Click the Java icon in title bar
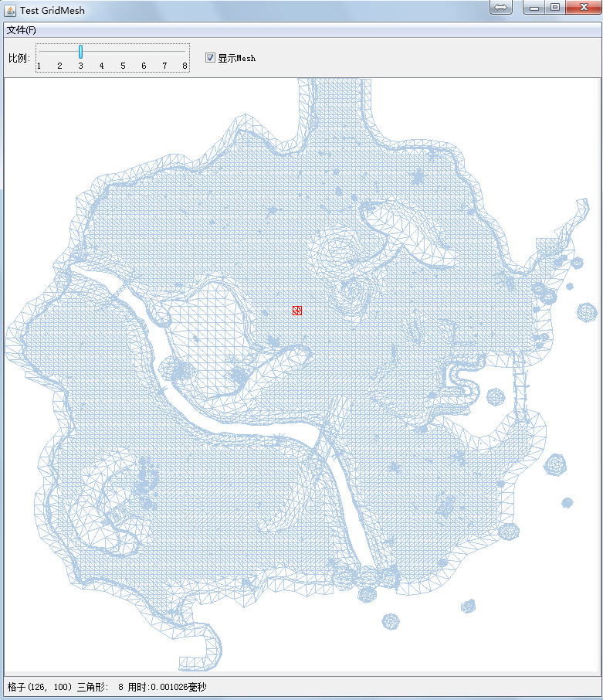 [x=10, y=10]
